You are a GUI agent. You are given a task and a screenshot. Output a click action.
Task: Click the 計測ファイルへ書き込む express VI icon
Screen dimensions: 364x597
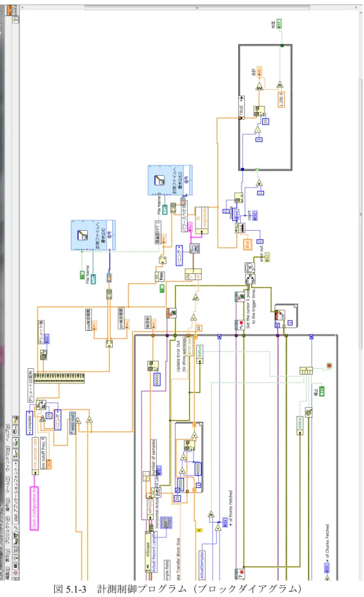(82, 235)
